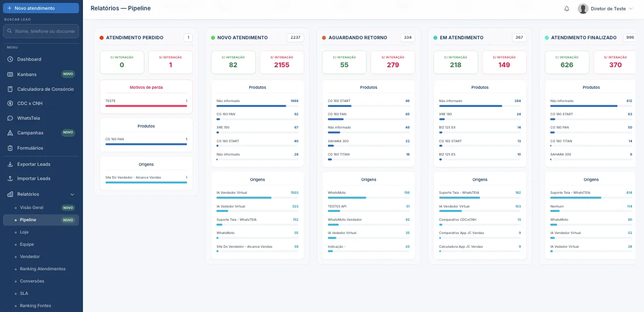Open the Kanbans menu item
The width and height of the screenshot is (644, 312).
[x=41, y=75]
